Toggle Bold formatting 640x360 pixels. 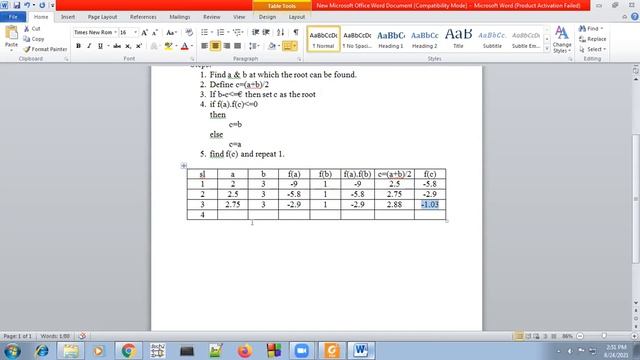tap(78, 46)
